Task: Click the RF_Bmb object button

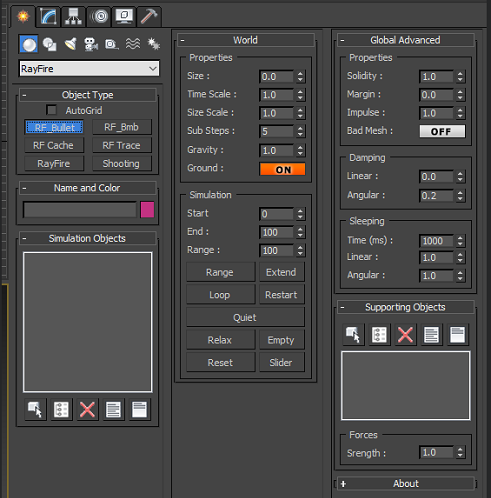Action: pos(122,127)
